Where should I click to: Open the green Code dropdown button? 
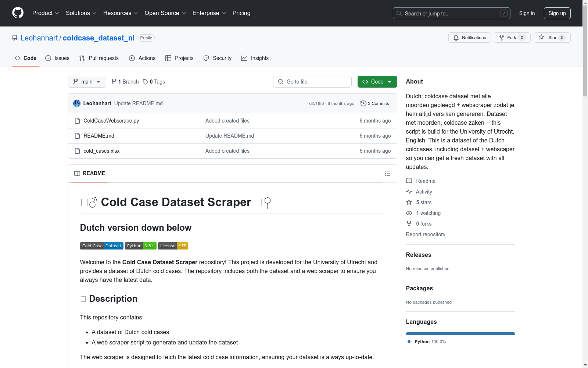377,82
